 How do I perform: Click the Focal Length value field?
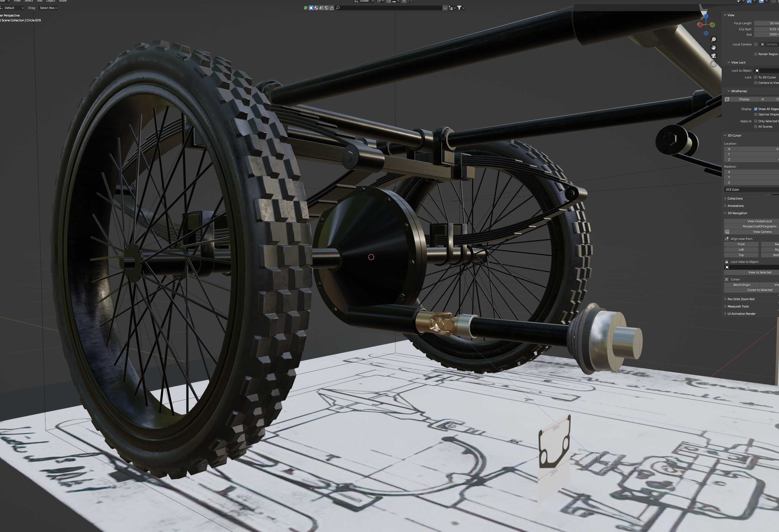[766, 23]
